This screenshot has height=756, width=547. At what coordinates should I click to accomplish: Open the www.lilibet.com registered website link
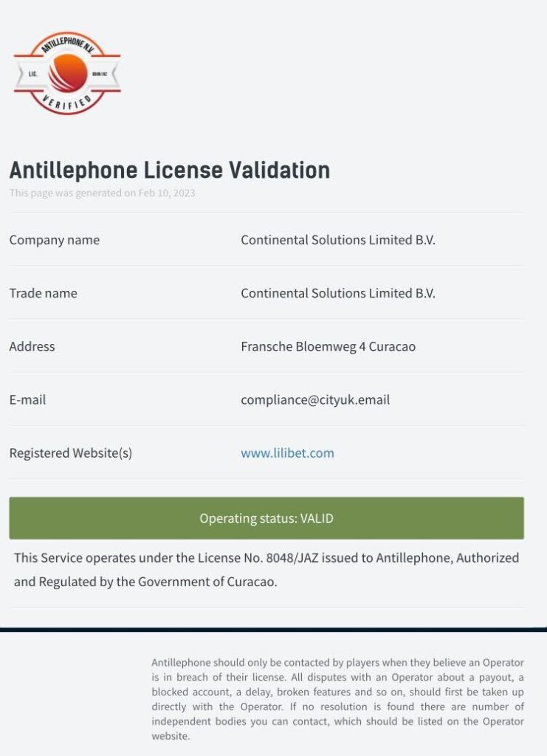287,453
